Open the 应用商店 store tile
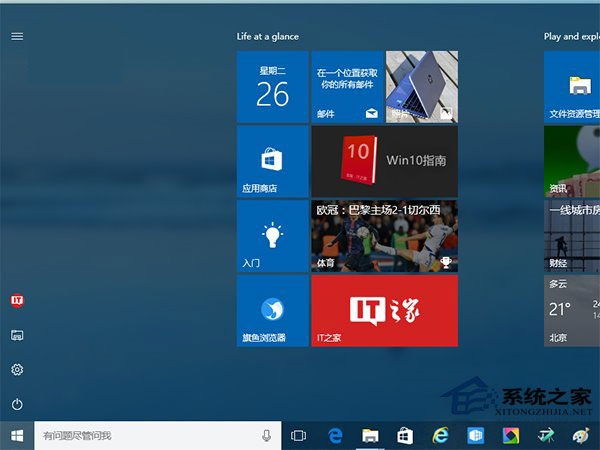Viewport: 600px width, 450px height. 272,161
